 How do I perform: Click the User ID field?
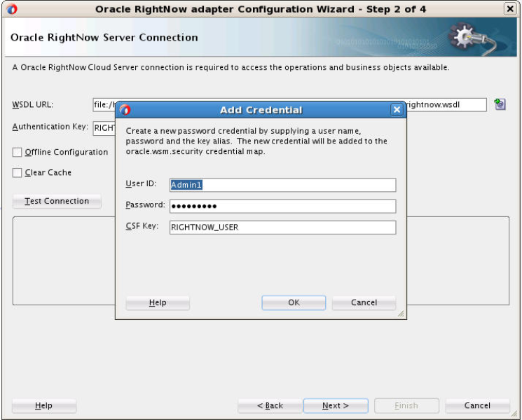point(282,185)
